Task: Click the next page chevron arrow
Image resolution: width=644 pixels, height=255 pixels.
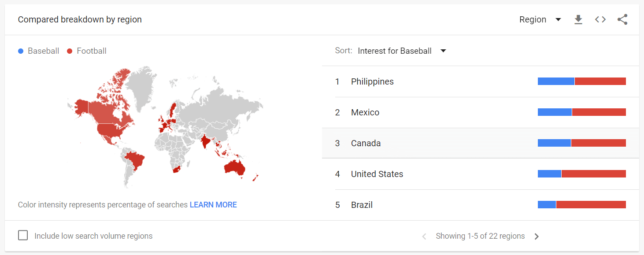Action: pos(537,236)
